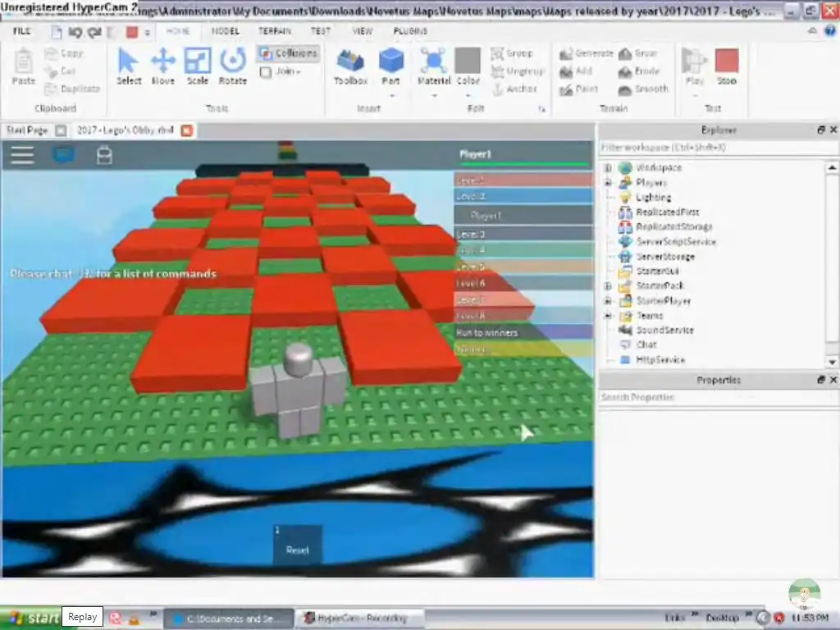Open the in-game chat icon

[x=63, y=155]
